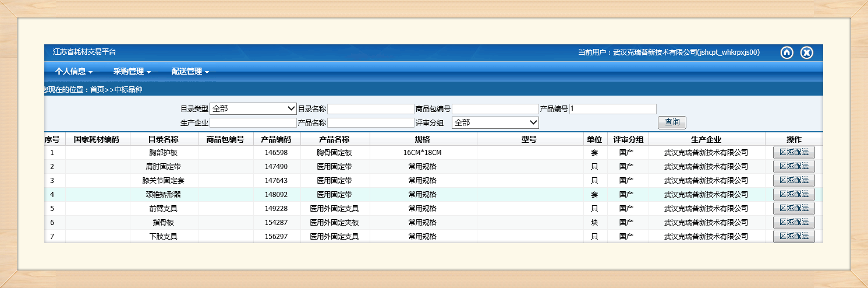
Task: Open the 目录类型 dropdown
Action: click(x=253, y=109)
